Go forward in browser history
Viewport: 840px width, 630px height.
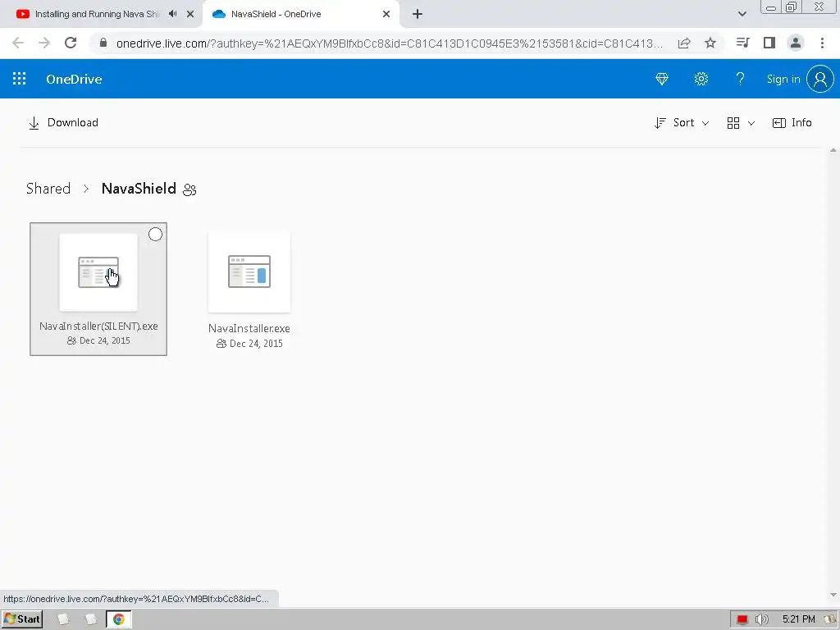[44, 43]
